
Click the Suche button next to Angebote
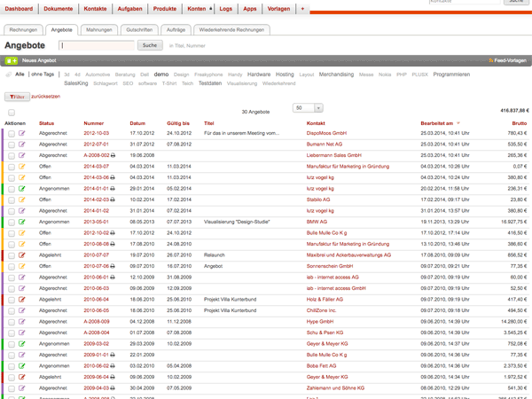coord(150,45)
